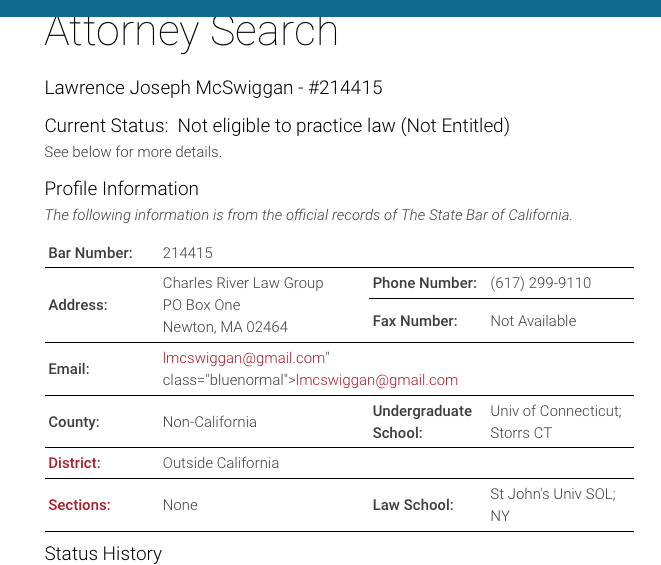Open the second lmcswiggan@gmail.com link after class text
Image resolution: width=661 pixels, height=565 pixels.
[377, 380]
